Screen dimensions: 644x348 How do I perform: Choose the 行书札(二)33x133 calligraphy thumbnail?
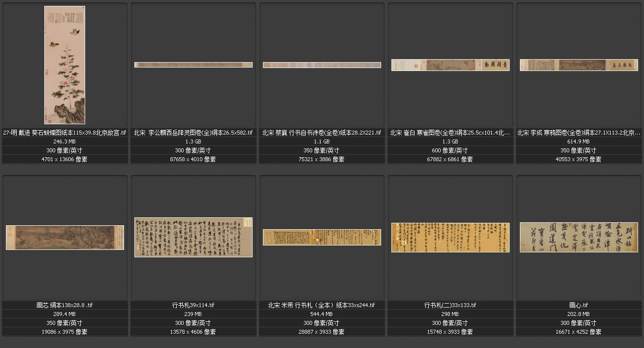[450, 237]
